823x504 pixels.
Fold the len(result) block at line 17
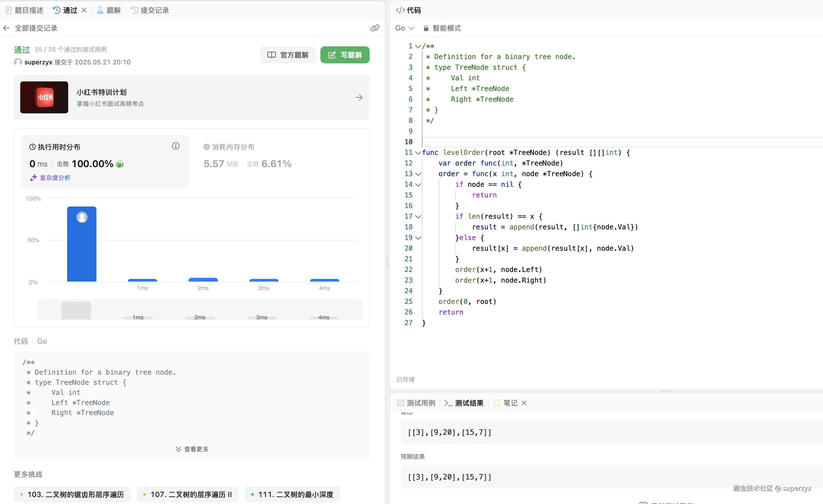(x=418, y=217)
